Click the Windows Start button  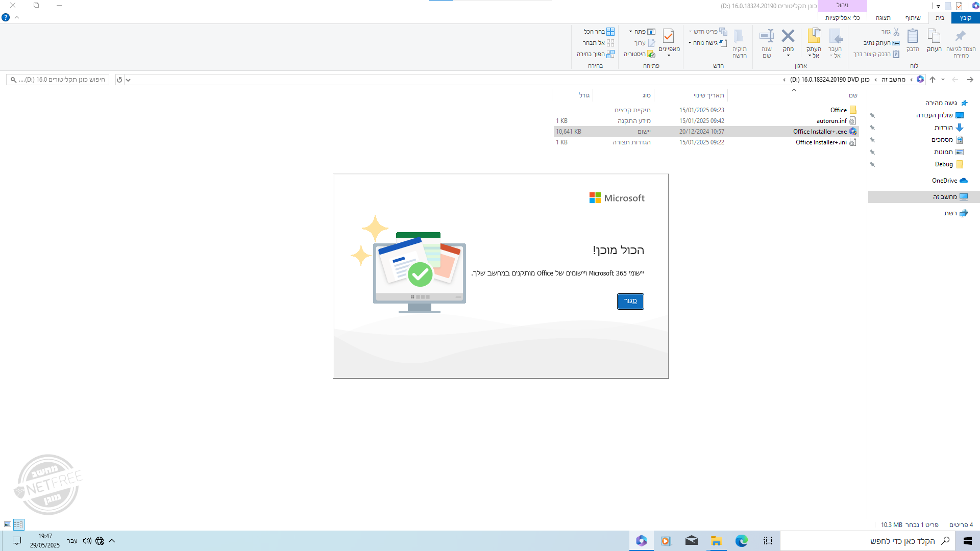[x=967, y=541]
